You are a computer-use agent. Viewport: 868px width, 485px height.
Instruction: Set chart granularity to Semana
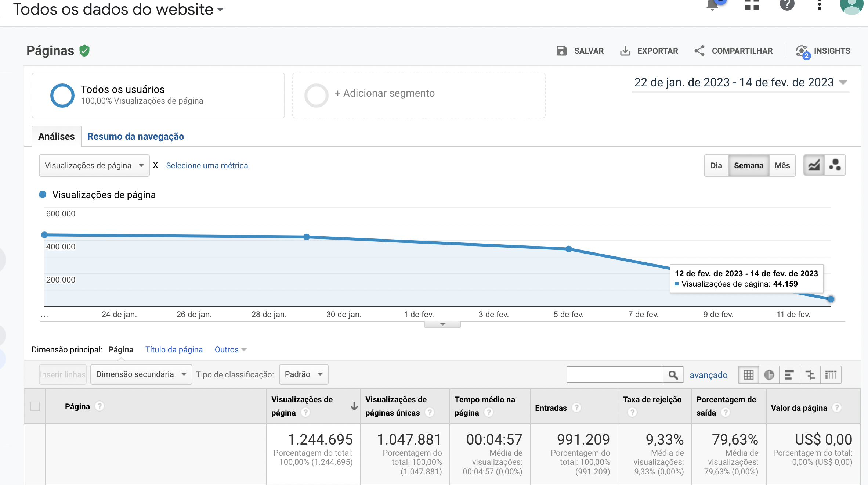coord(748,165)
